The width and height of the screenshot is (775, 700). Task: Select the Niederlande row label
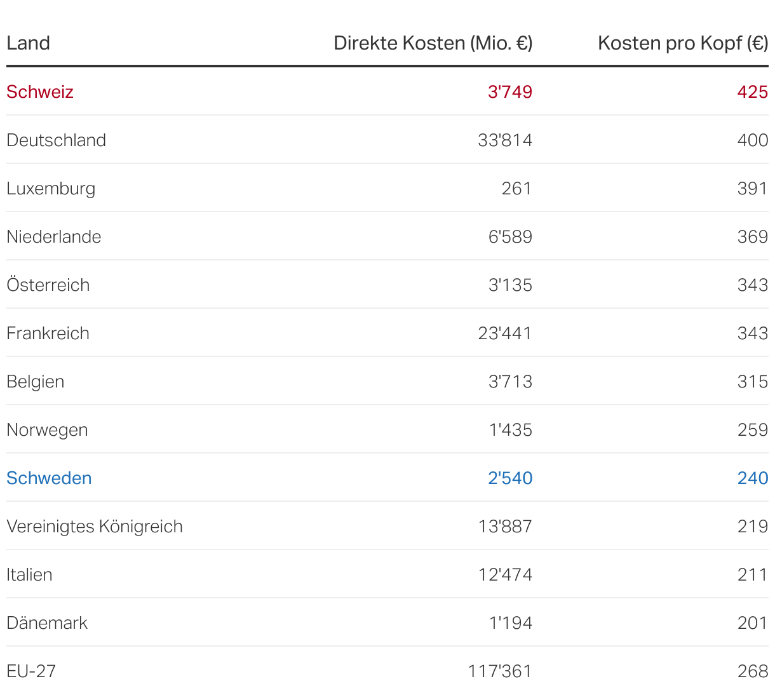(54, 237)
